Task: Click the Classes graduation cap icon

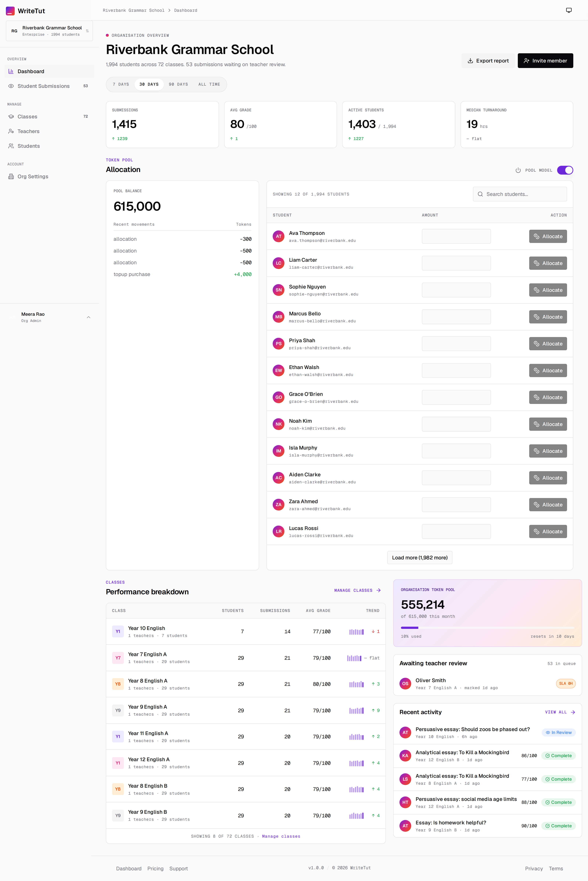Action: click(11, 117)
